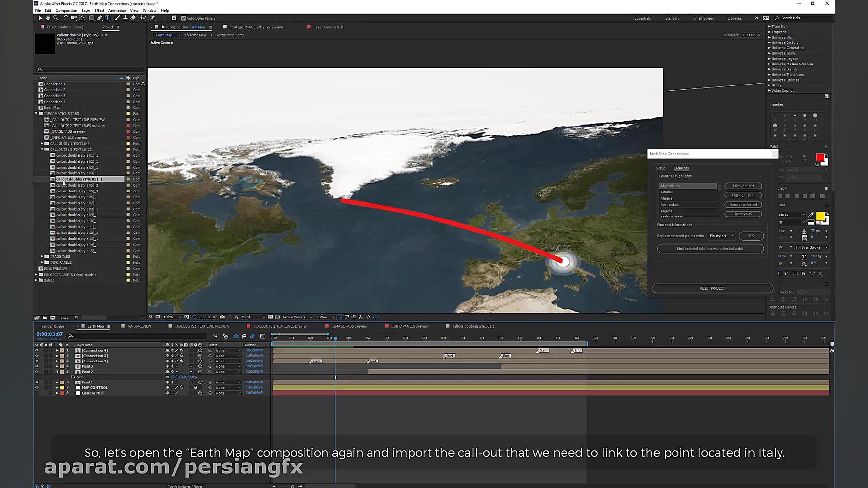The height and width of the screenshot is (488, 868).
Task: Choose the Puppet Pin tool
Action: click(152, 18)
